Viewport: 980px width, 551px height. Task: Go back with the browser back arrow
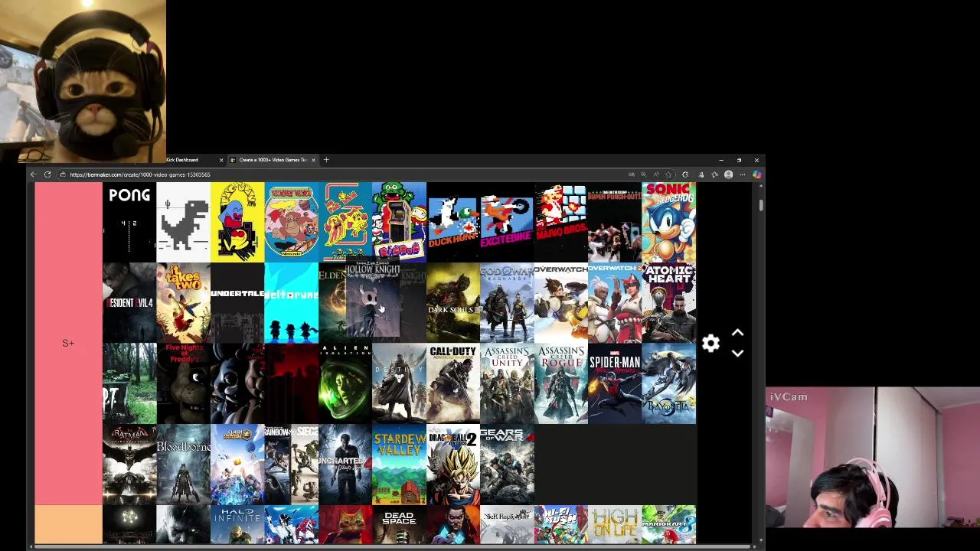33,174
